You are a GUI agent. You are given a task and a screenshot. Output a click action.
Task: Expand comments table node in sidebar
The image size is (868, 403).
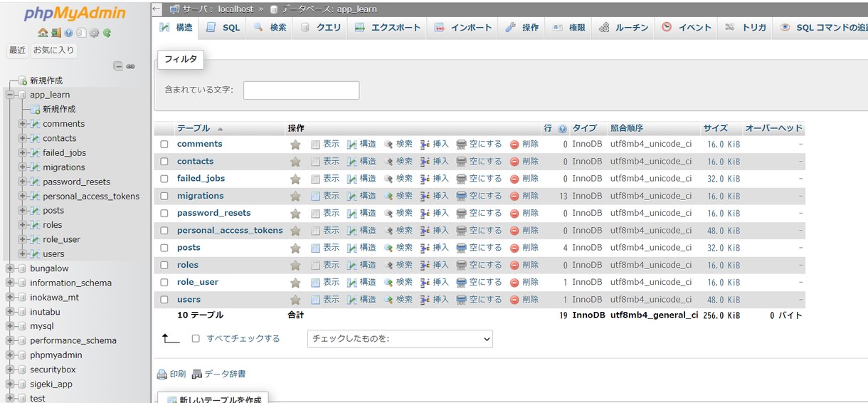point(23,124)
